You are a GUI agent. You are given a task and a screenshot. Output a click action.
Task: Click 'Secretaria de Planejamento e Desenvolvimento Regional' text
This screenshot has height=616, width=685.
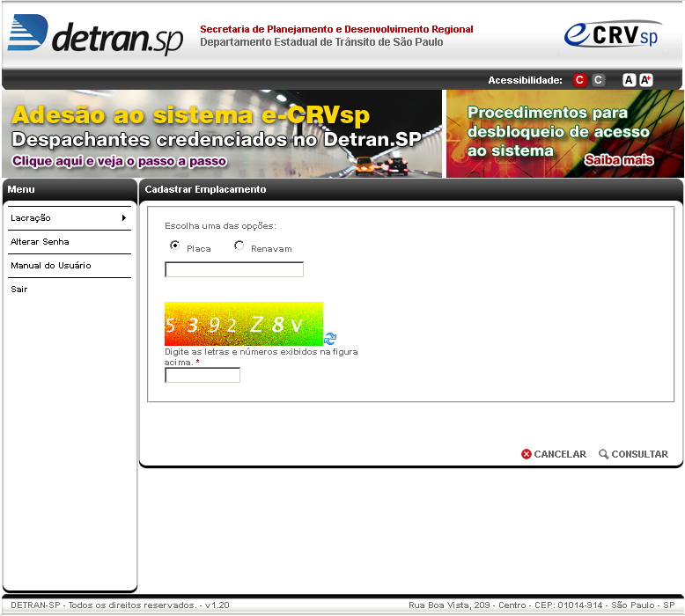coord(336,29)
